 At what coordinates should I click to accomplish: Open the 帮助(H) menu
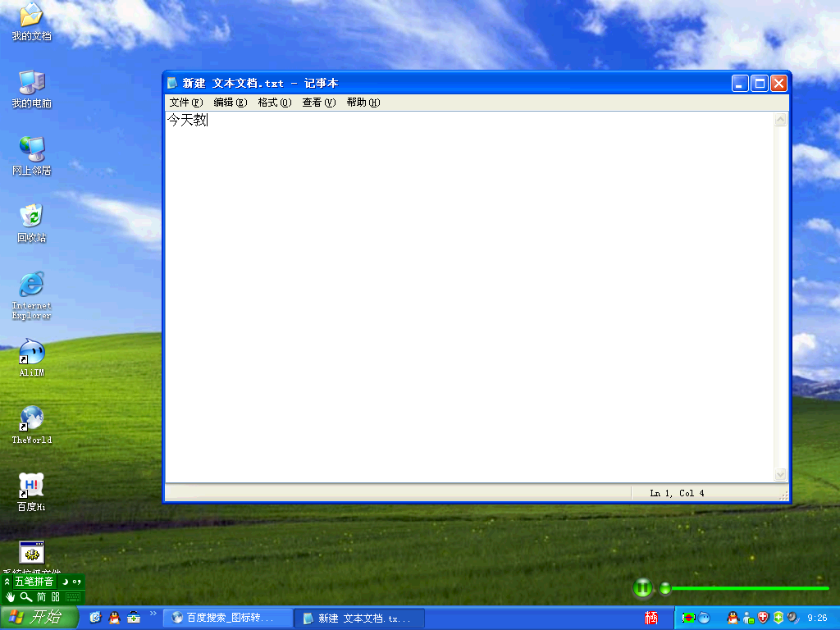coord(363,103)
